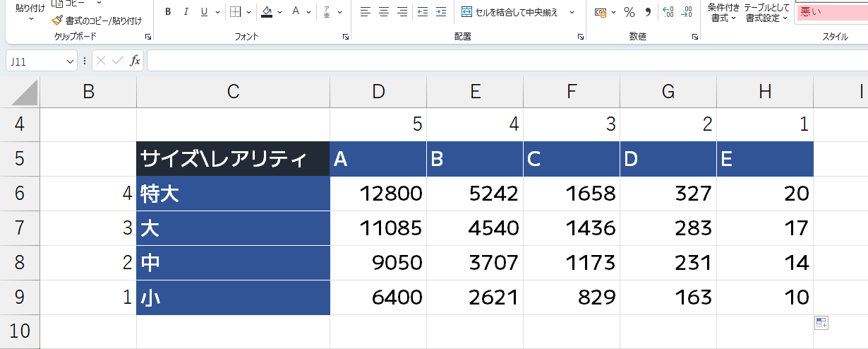
Task: Click the 貼り付け paste button
Action: (x=30, y=12)
